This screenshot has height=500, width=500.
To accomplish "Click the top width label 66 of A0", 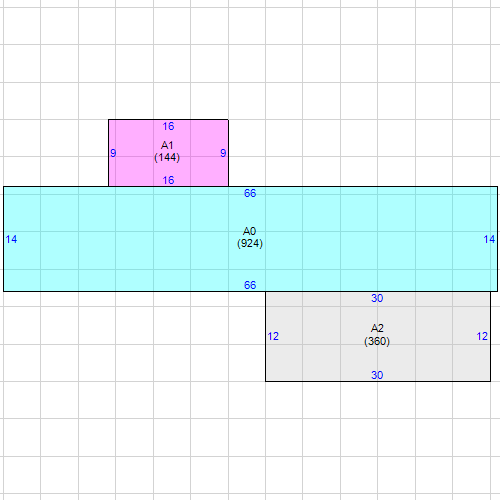I will [x=250, y=193].
